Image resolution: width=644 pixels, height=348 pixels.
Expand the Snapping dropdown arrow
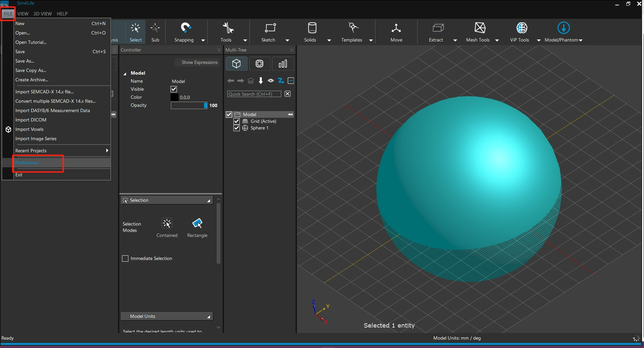(203, 40)
